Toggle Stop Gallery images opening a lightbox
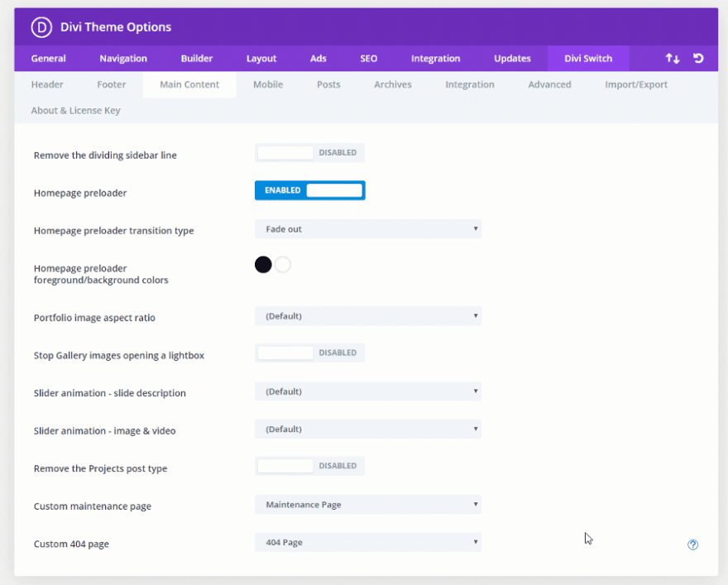728x585 pixels. [309, 352]
